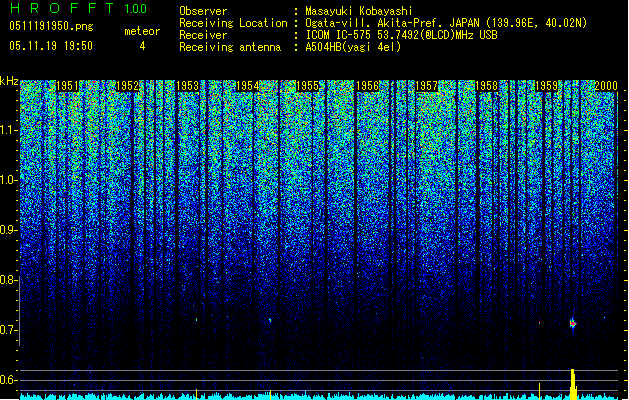This screenshot has height=400, width=629.
Task: Click the HROFFT program title
Action: pos(62,8)
